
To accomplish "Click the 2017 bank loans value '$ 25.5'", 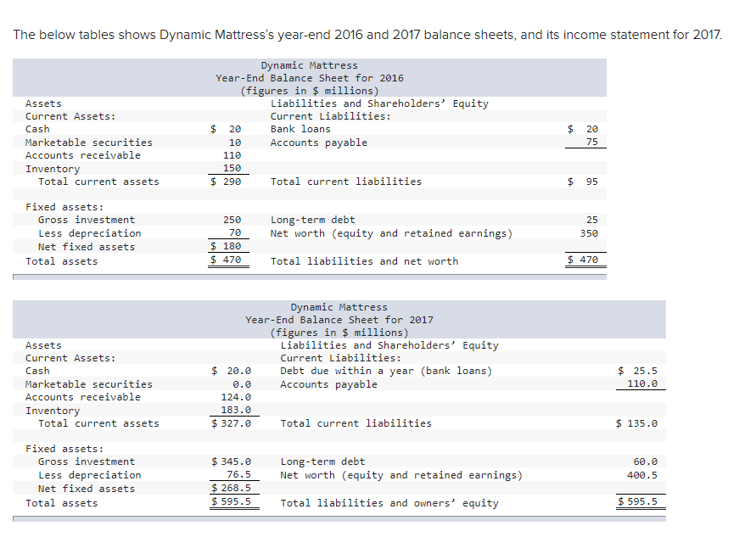I will click(x=637, y=372).
